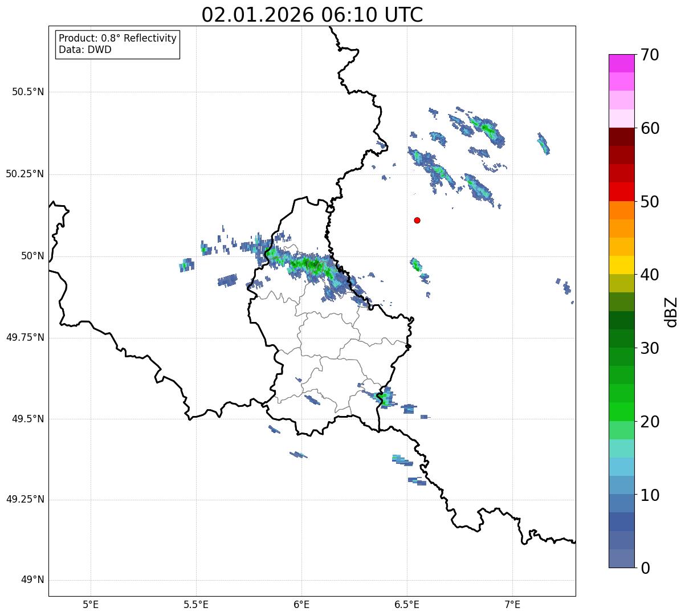Click the 6.5°E longitude label
The width and height of the screenshot is (685, 616).
pyautogui.click(x=407, y=604)
